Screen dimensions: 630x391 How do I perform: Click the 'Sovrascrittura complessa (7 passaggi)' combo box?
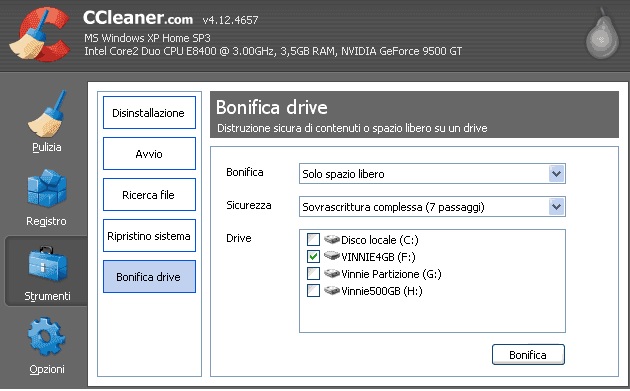432,207
